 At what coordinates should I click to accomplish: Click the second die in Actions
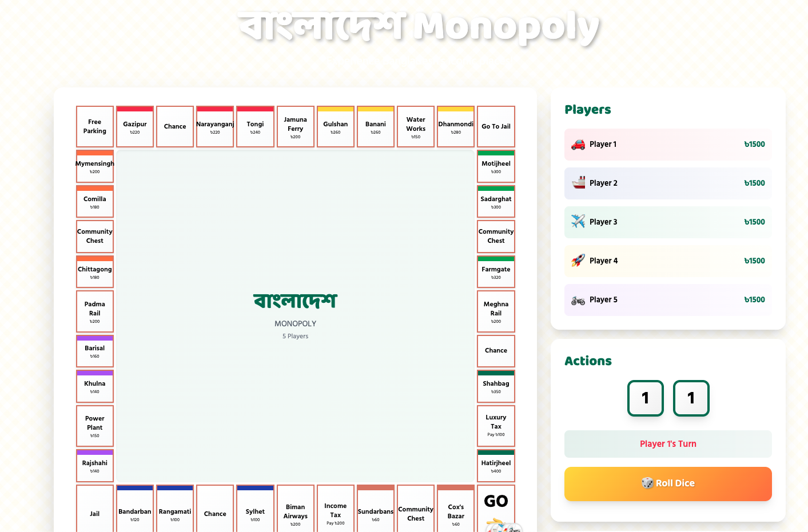tap(691, 398)
